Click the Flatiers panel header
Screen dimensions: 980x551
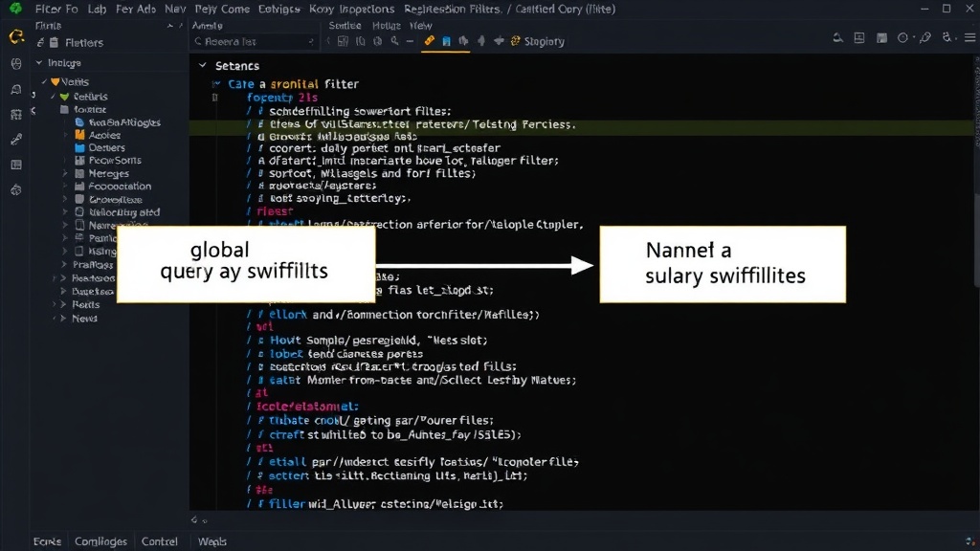click(x=84, y=42)
